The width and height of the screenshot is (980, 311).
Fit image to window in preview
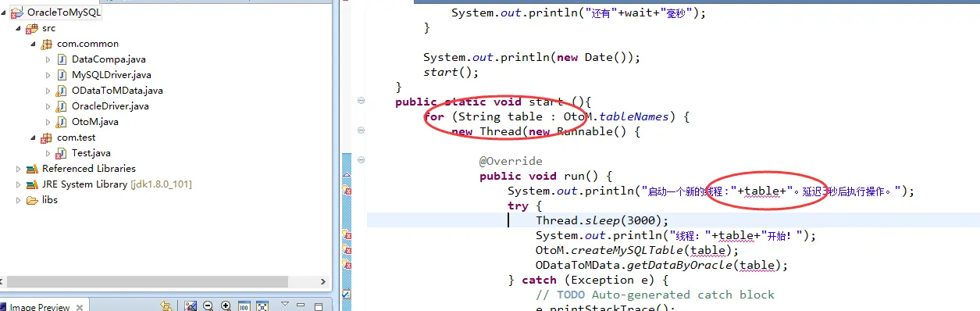click(262, 306)
